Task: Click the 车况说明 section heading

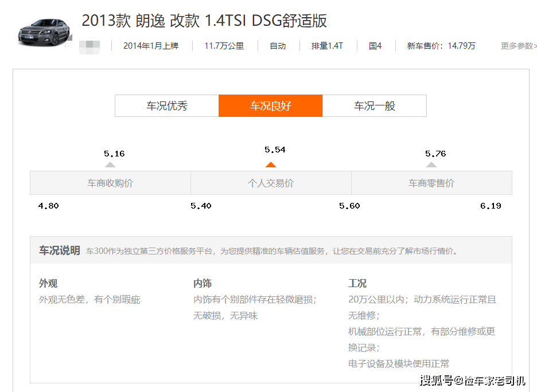Action: 60,250
